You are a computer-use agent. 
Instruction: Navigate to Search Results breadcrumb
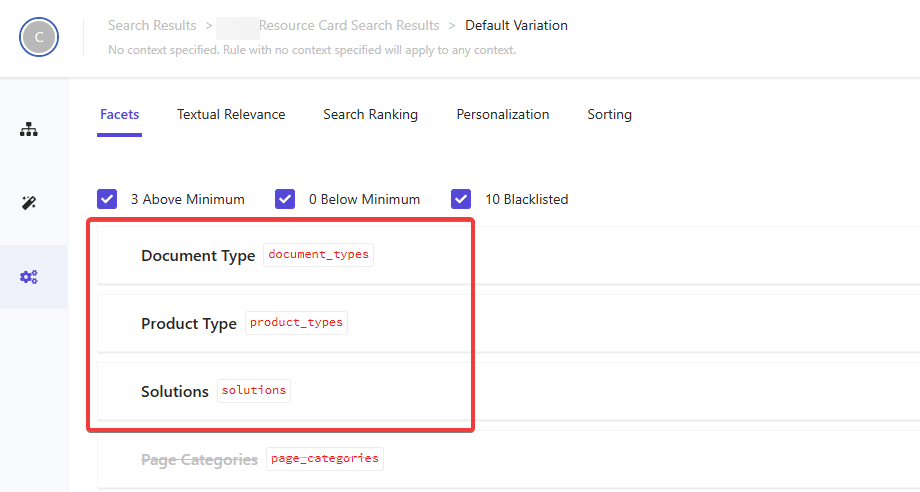[x=152, y=25]
